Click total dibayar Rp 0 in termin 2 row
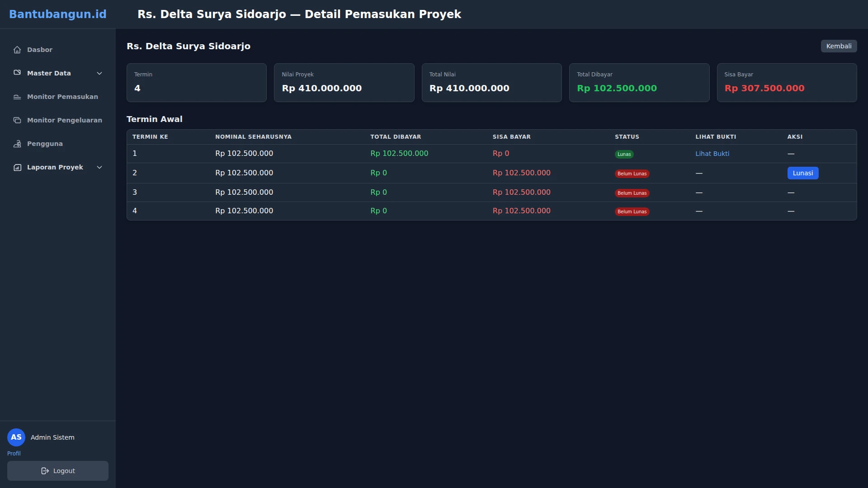 (378, 173)
